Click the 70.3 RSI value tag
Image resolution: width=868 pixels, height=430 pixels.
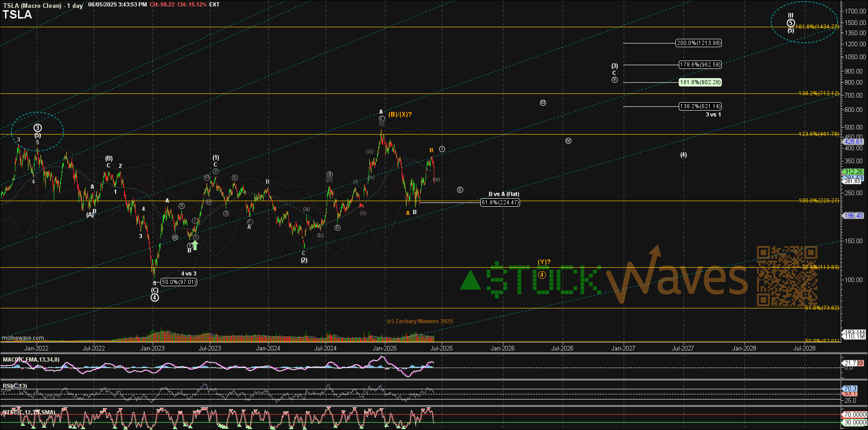(x=850, y=388)
